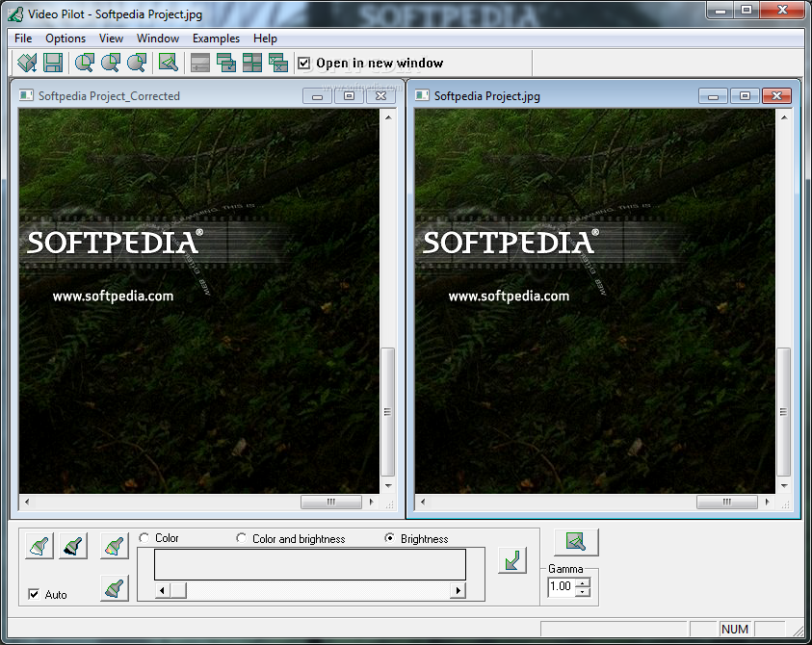
Task: Click the second magnifier zoom icon
Action: coord(111,64)
